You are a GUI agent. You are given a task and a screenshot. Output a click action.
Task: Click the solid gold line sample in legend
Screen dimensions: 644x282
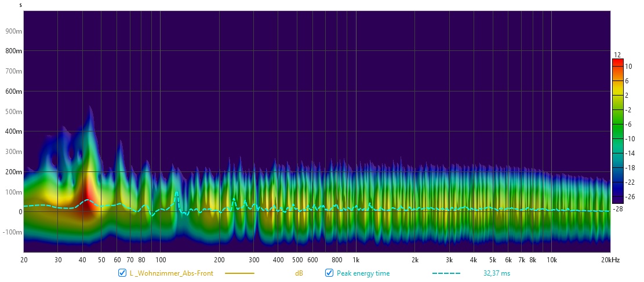click(239, 273)
